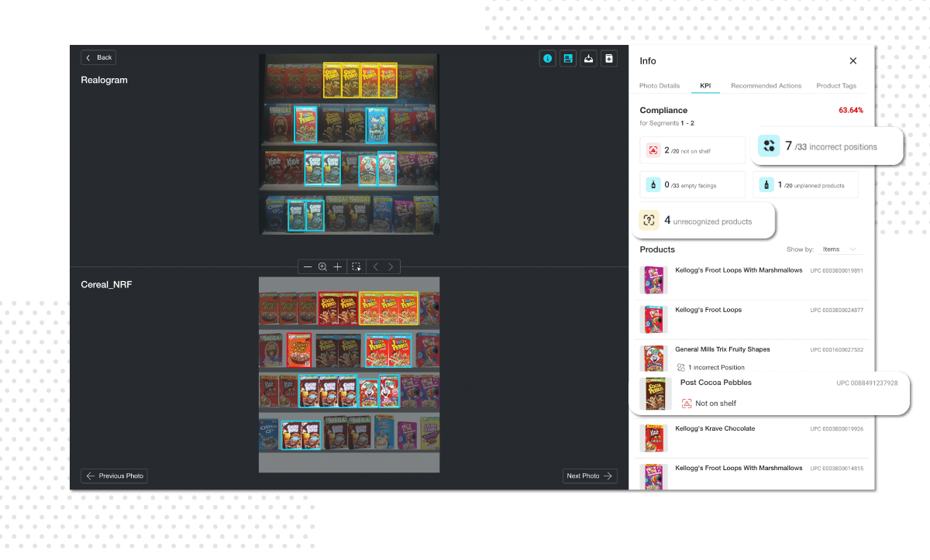930x560 pixels.
Task: Zoom in with the plus icon
Action: pyautogui.click(x=337, y=266)
